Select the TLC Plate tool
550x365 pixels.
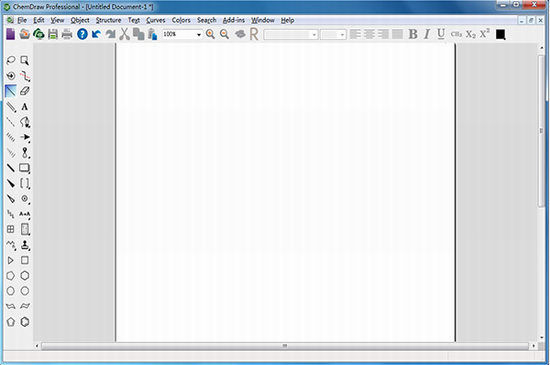pos(25,229)
